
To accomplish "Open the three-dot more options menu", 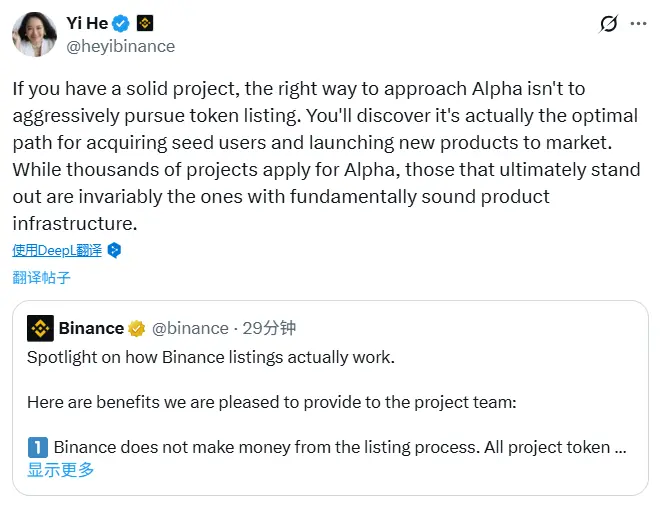I will tap(637, 24).
